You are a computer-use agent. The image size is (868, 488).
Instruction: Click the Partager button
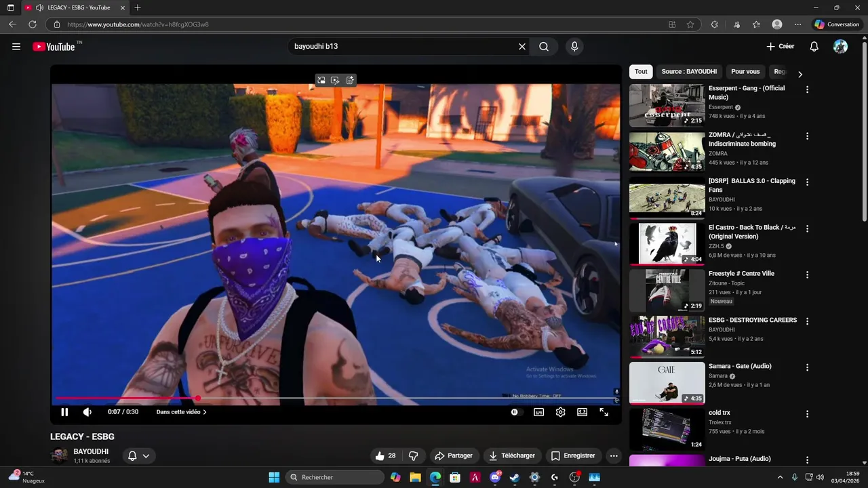click(454, 456)
